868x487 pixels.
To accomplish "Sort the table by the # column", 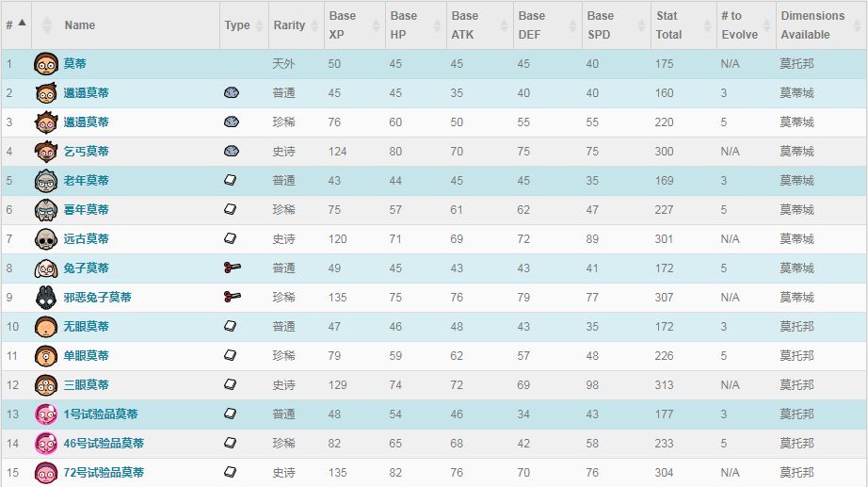I will pos(16,24).
